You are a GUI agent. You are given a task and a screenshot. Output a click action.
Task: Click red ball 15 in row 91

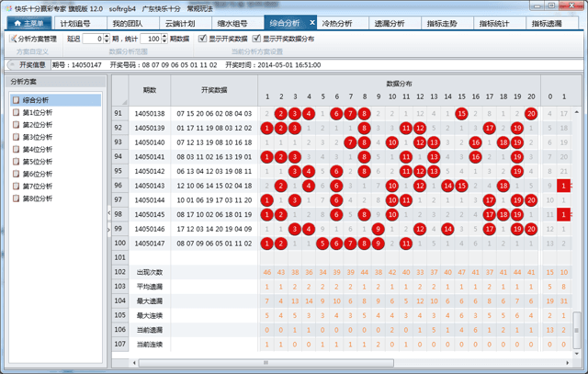(x=460, y=113)
